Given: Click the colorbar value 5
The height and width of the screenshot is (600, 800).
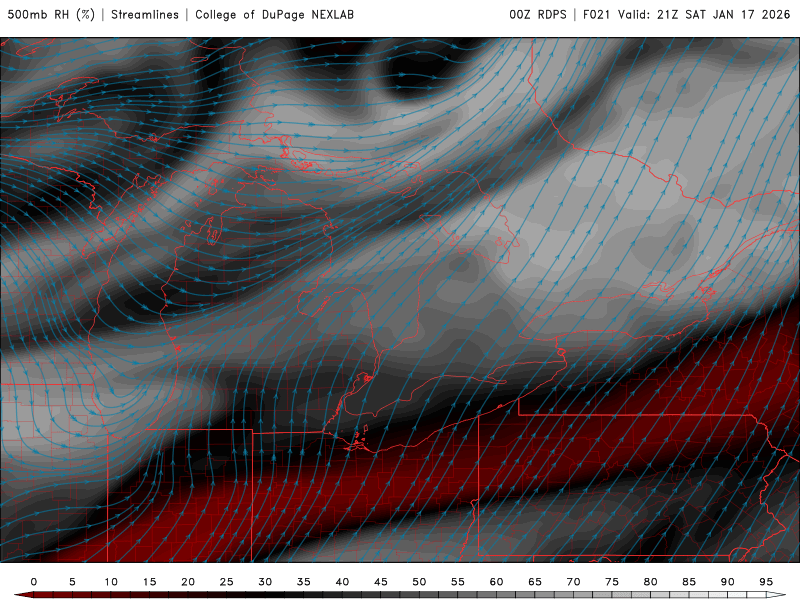Looking at the screenshot, I should tap(72, 582).
